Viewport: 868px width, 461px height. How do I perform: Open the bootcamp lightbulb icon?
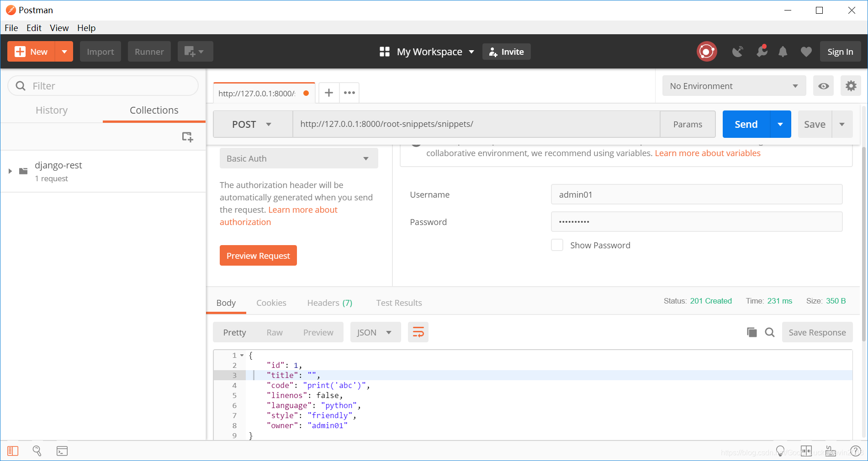click(780, 451)
